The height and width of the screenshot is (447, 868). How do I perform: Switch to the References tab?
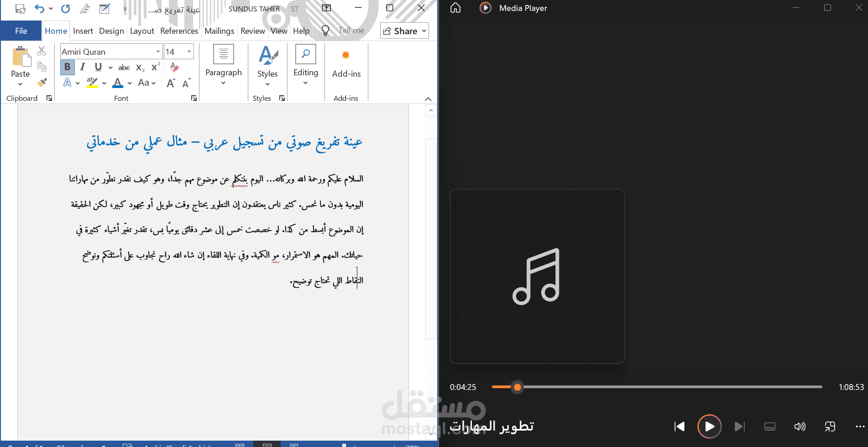click(179, 31)
